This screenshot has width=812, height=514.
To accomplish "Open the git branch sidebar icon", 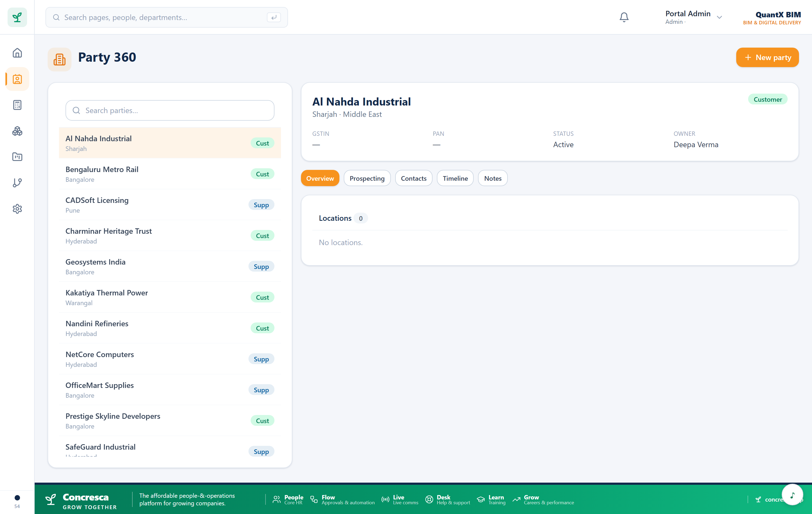I will pos(17,183).
